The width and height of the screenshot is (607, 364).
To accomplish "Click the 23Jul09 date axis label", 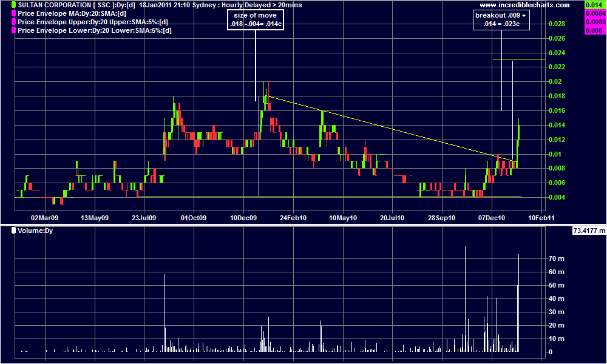I will click(144, 218).
